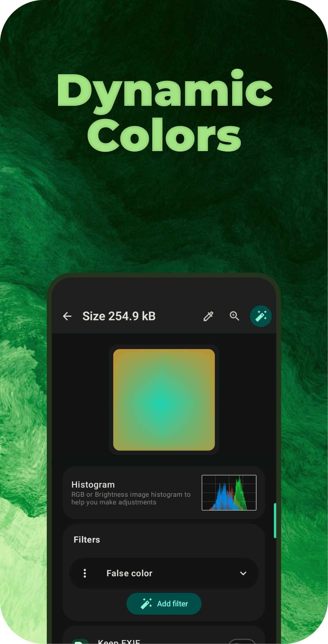Image resolution: width=328 pixels, height=644 pixels.
Task: Click the gradient image preview
Action: [164, 400]
